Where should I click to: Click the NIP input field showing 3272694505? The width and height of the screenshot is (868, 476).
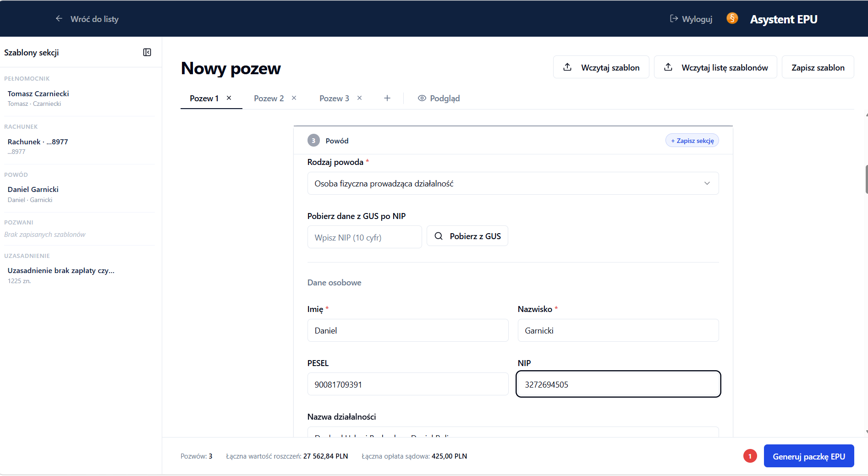[618, 384]
